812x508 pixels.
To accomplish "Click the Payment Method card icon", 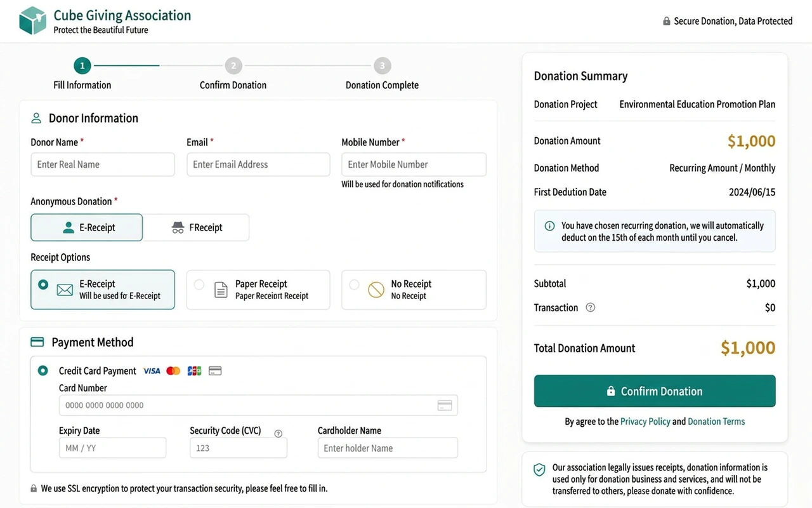I will (x=37, y=342).
